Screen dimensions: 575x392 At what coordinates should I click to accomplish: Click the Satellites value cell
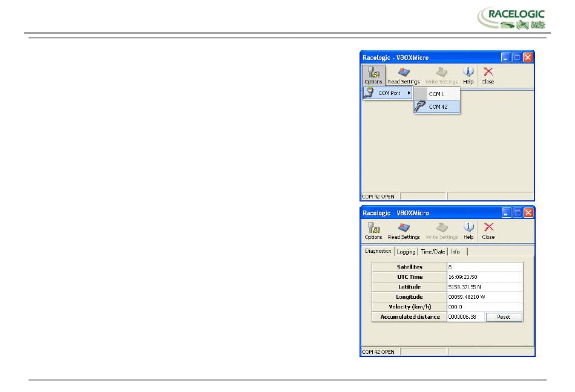coord(485,267)
